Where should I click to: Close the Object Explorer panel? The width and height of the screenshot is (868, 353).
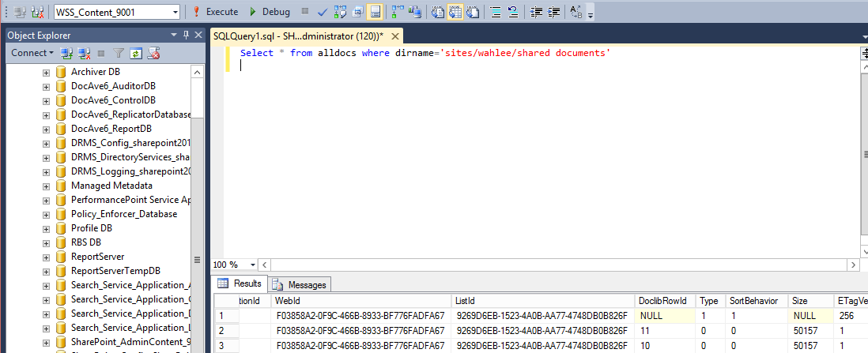tap(198, 35)
